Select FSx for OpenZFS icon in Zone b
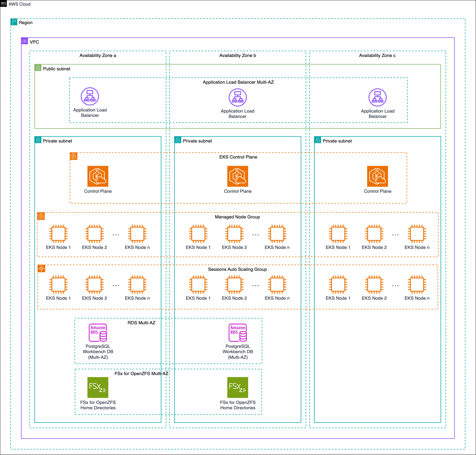The height and width of the screenshot is (455, 476). point(238,387)
